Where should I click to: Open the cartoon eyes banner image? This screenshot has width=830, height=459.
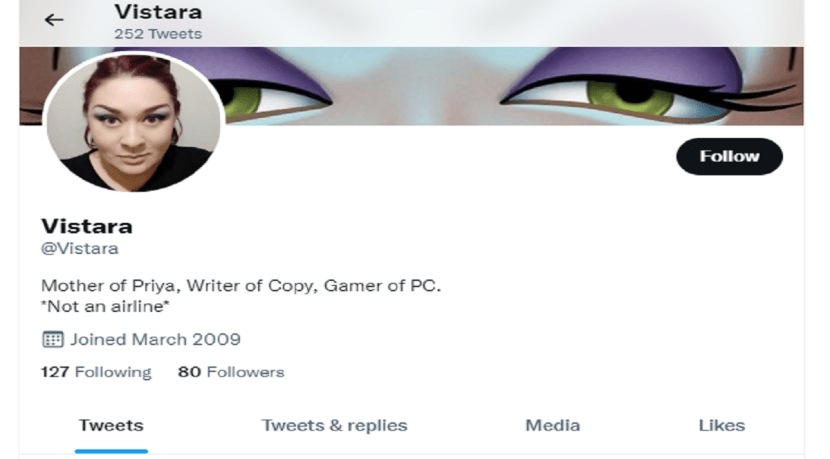coord(411,86)
